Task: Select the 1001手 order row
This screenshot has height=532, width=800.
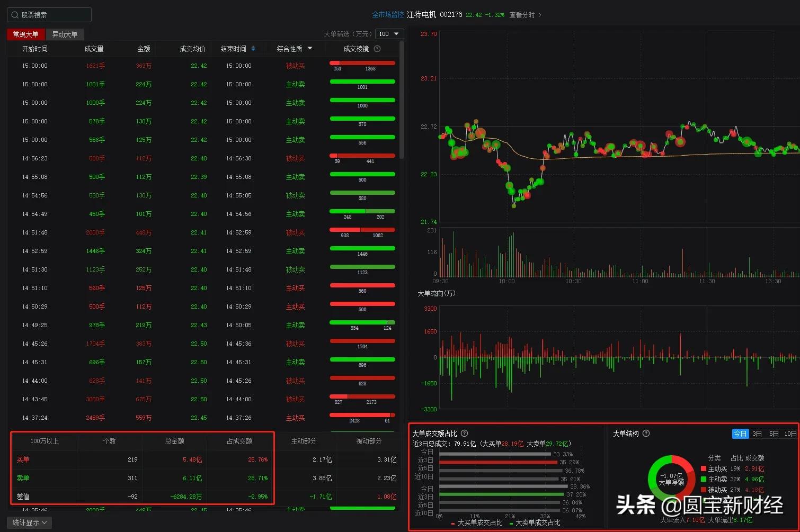Action: pos(203,85)
